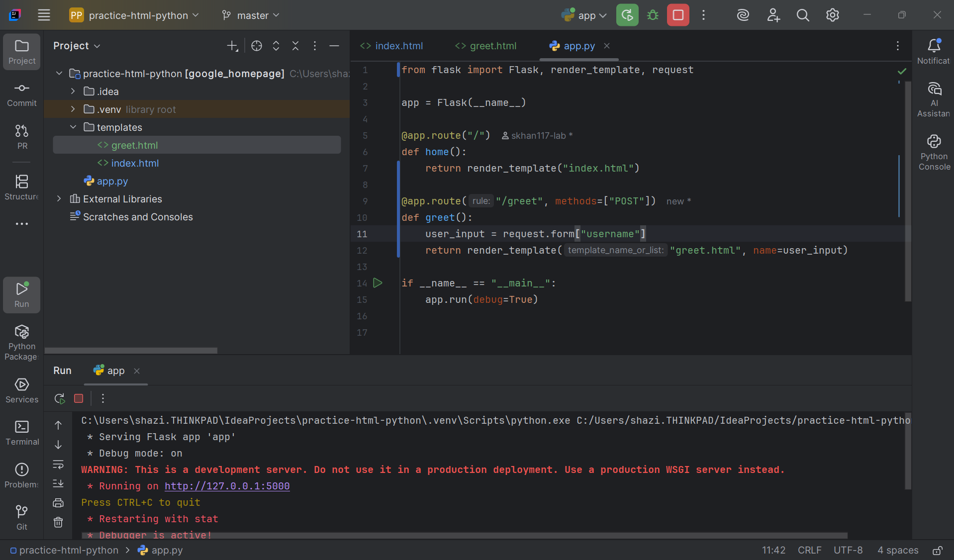Open the Python Console panel
954x560 pixels.
[934, 153]
